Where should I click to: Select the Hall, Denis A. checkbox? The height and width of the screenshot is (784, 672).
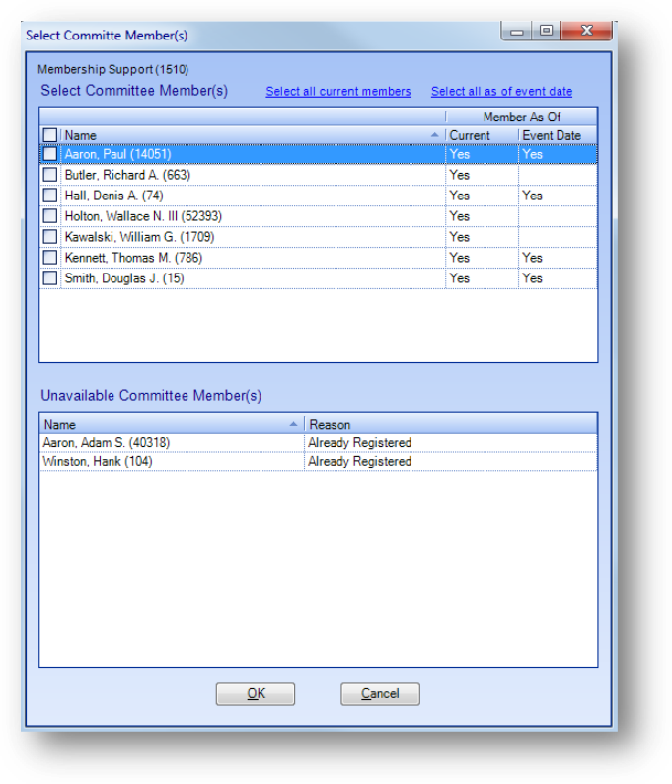point(50,196)
